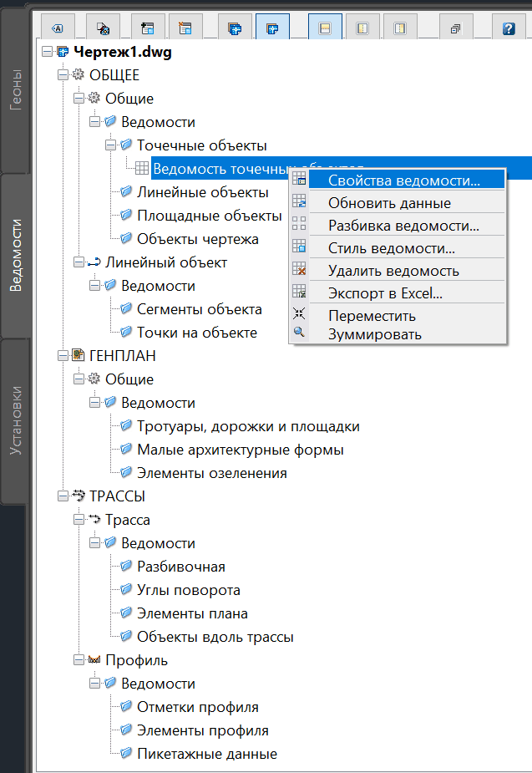The height and width of the screenshot is (773, 532).
Task: Click the first toolbar icon with letter A
Action: point(58,28)
